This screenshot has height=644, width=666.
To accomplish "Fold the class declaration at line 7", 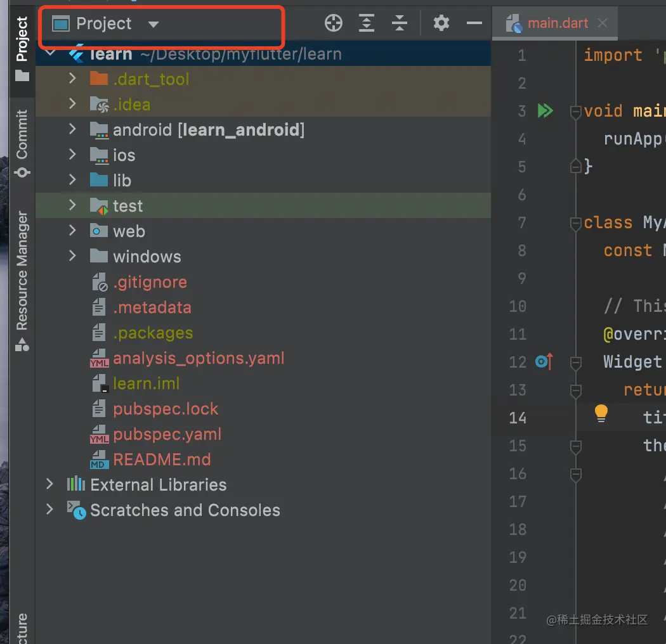I will 575,224.
